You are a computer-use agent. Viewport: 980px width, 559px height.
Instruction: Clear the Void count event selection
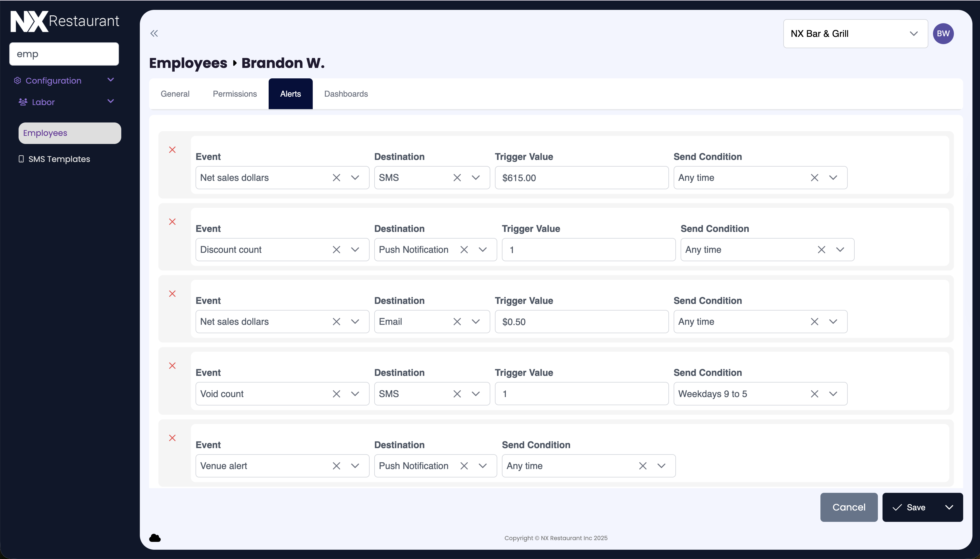(x=336, y=394)
